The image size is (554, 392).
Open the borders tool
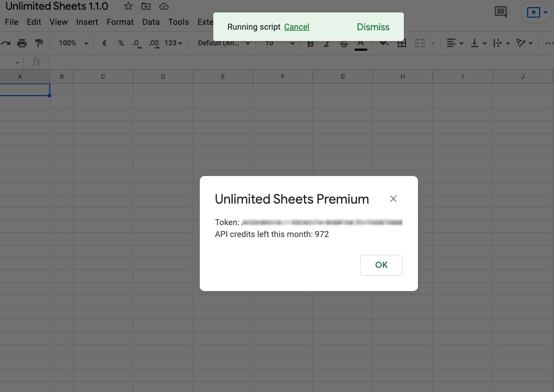point(402,43)
